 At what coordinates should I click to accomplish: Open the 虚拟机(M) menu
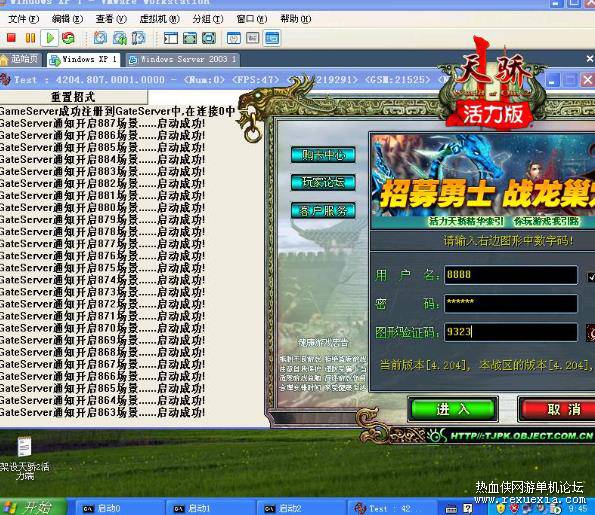159,19
